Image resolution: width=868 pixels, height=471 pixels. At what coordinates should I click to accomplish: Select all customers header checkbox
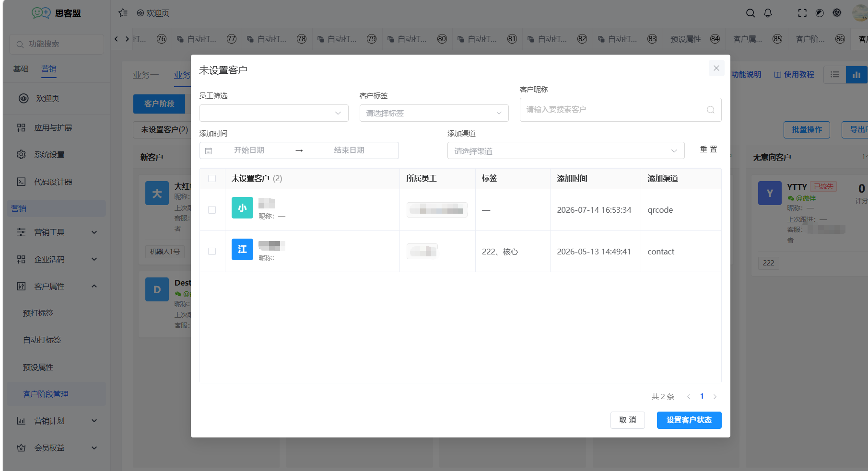pyautogui.click(x=212, y=179)
